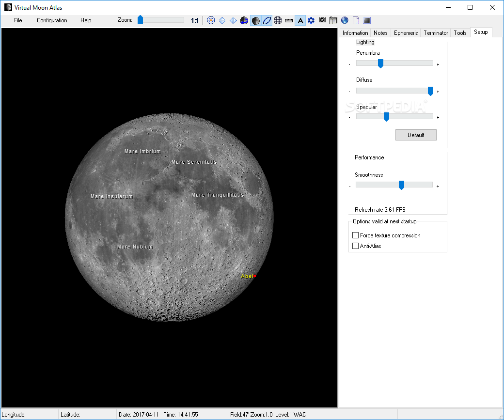The height and width of the screenshot is (420, 504).
Task: Click the Refresh rate 3.61 FPS text
Action: [x=380, y=210]
